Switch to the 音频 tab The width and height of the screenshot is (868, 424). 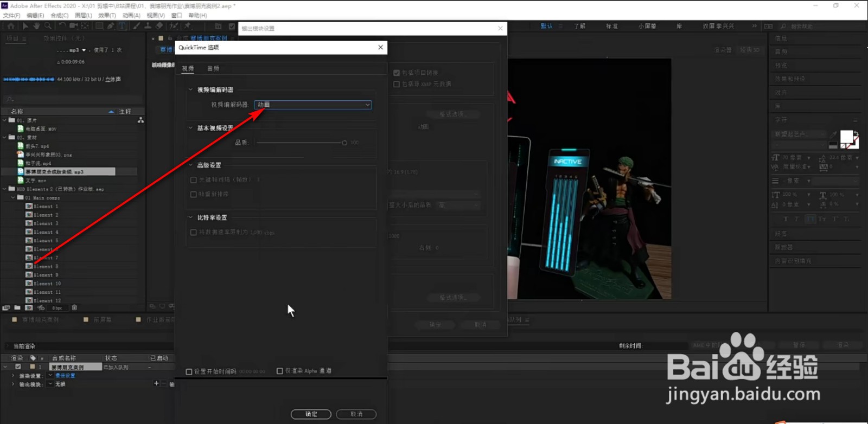pos(213,68)
